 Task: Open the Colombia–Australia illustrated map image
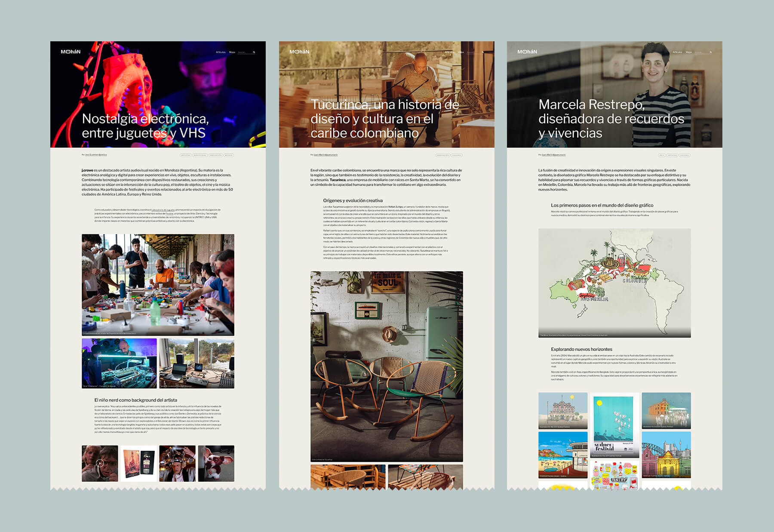click(614, 283)
